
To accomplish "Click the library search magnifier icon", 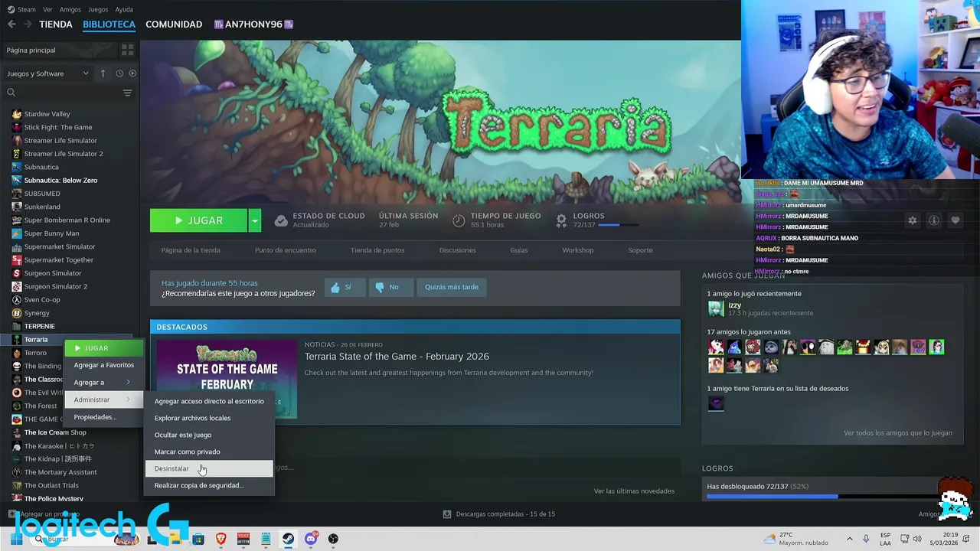I will [11, 93].
